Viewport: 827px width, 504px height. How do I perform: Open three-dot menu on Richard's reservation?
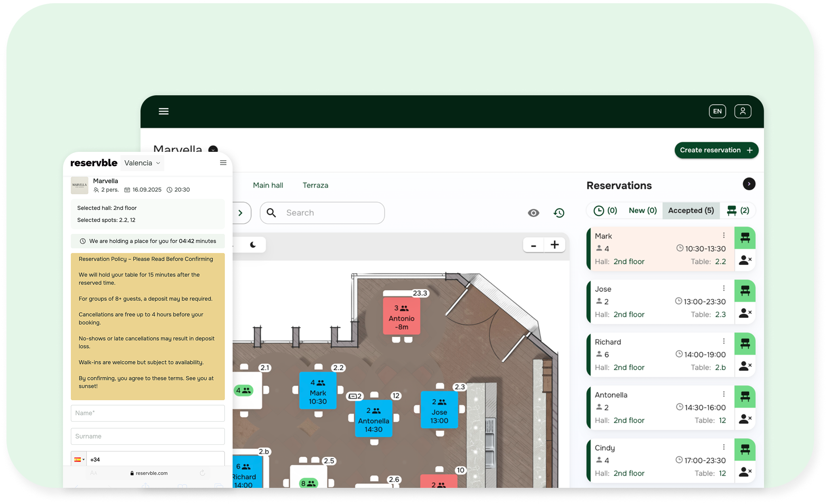724,341
